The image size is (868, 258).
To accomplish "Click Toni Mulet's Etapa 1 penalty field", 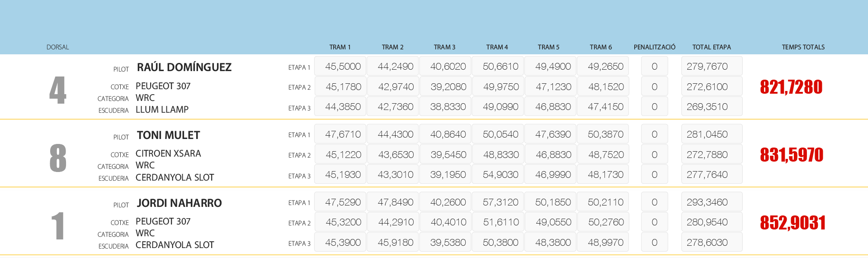I will click(x=654, y=134).
